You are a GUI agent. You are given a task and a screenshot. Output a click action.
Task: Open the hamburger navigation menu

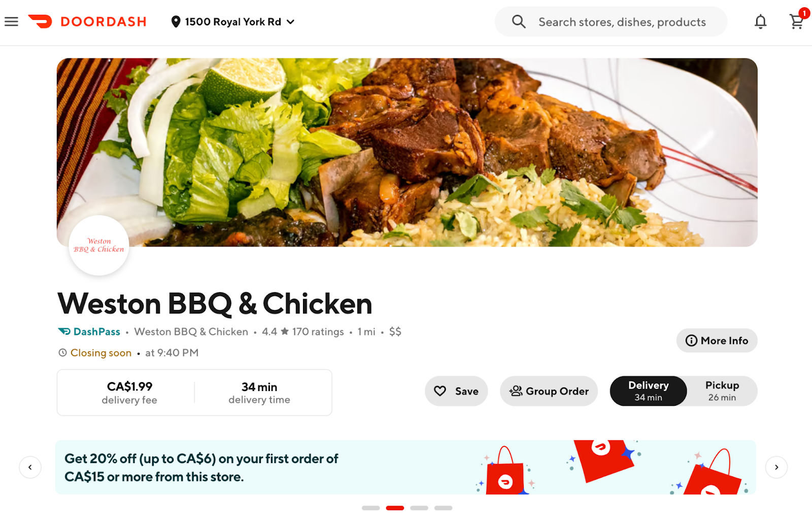pos(11,22)
